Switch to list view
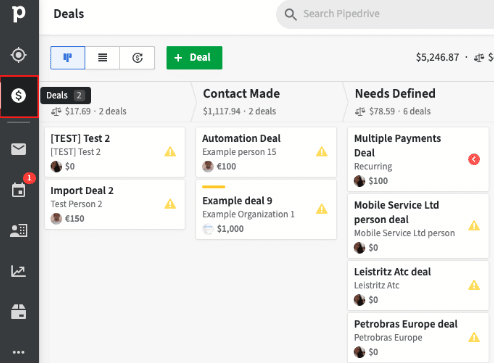The height and width of the screenshot is (363, 494). 102,58
